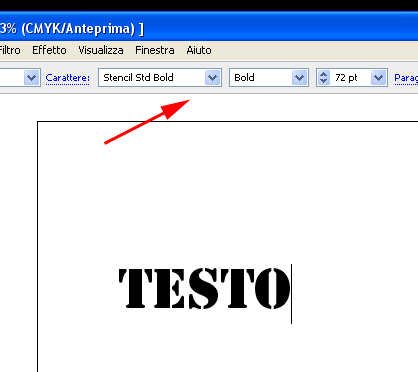The width and height of the screenshot is (418, 372).
Task: Increase font size with up stepper arrow
Action: [323, 74]
